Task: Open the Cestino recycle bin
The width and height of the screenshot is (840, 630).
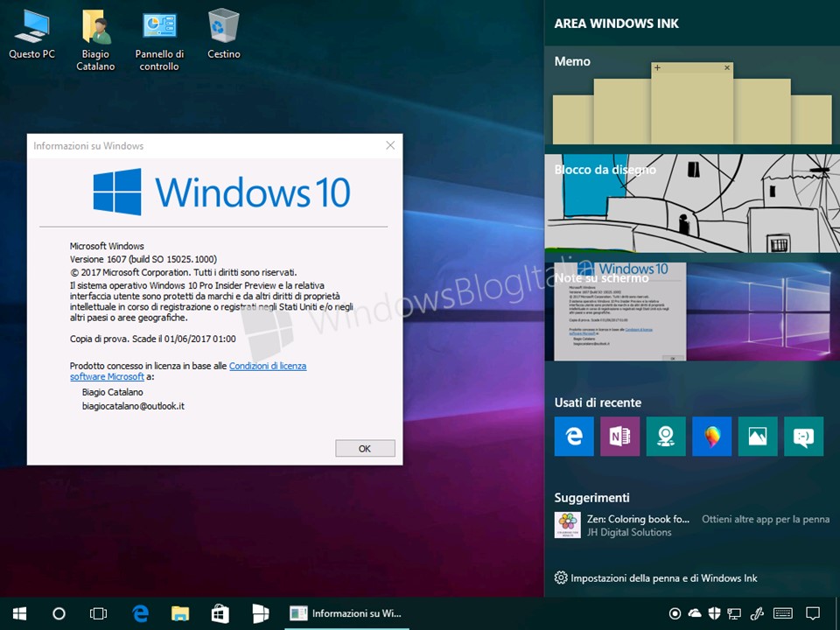Action: 223,34
